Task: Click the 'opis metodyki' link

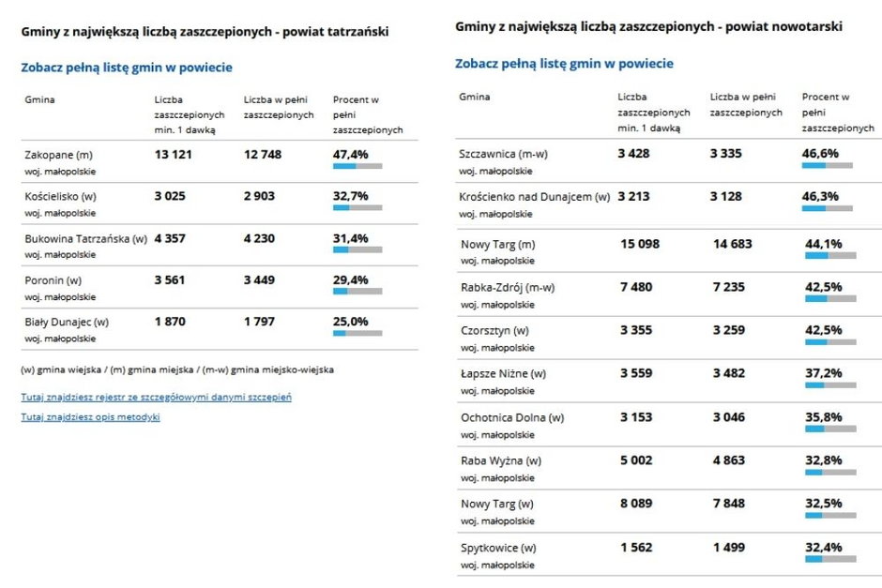Action: (90, 417)
